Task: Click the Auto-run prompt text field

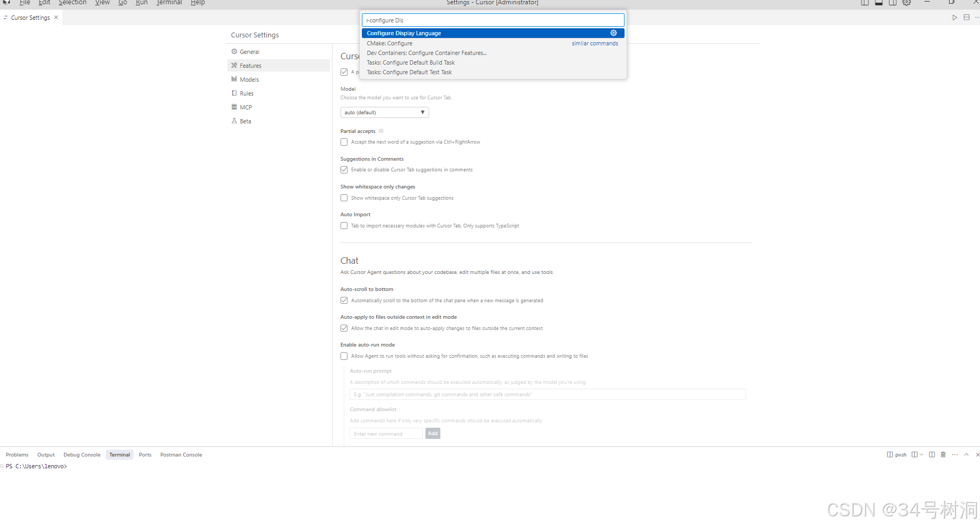Action: pos(548,395)
